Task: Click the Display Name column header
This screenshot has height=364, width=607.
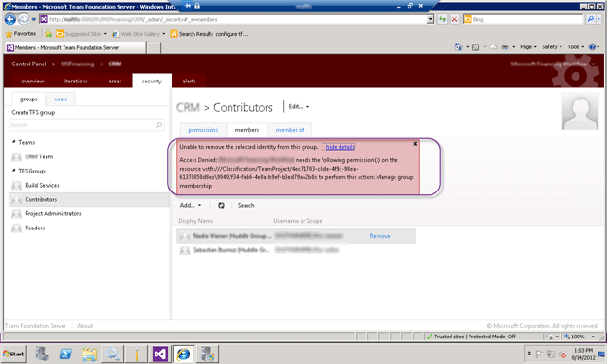Action: tap(196, 221)
